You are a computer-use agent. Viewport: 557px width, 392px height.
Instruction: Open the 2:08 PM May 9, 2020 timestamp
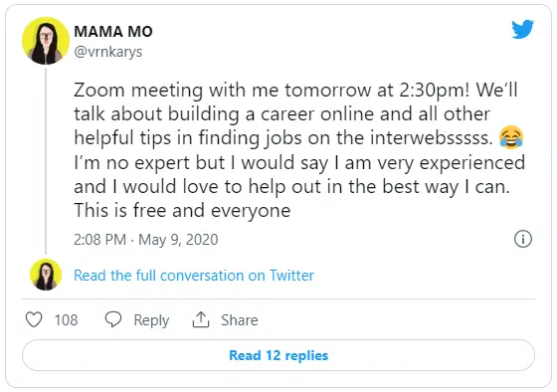pyautogui.click(x=145, y=240)
